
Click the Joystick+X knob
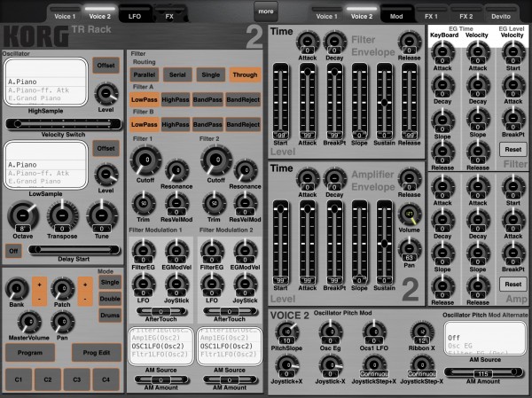(286, 365)
